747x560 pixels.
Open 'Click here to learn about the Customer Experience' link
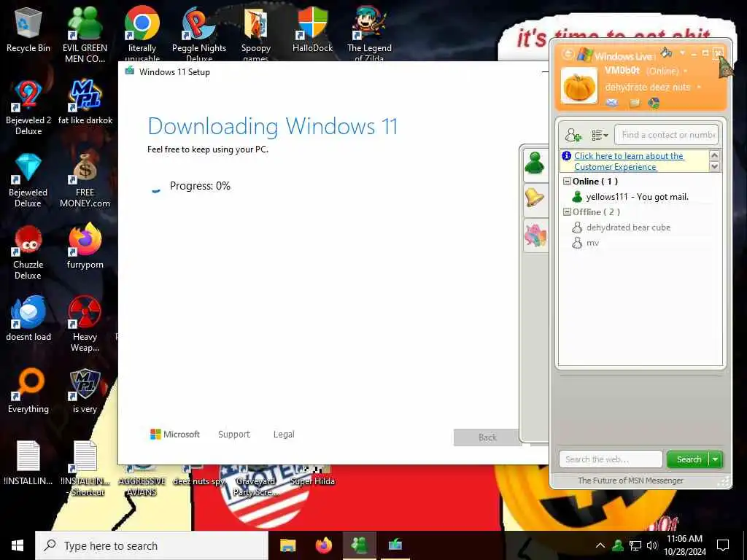pos(629,161)
